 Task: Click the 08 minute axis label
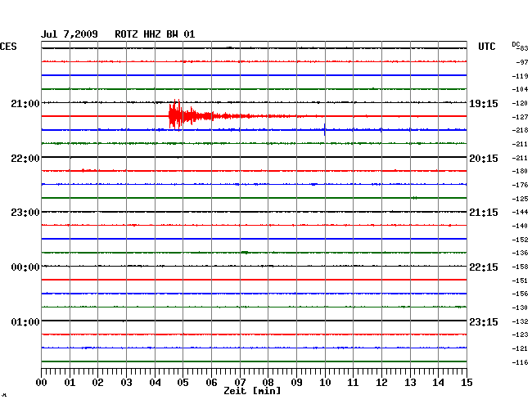coord(268,383)
